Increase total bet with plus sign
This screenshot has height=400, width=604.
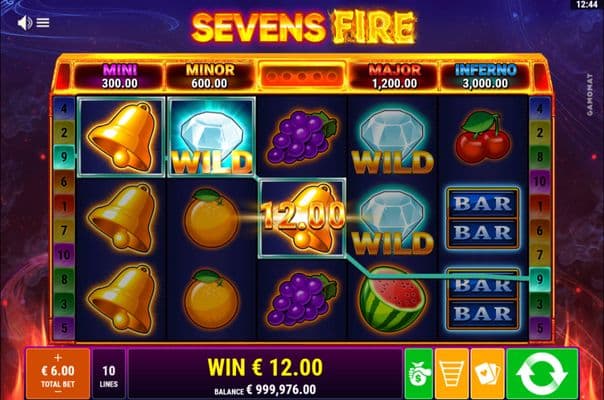coord(58,358)
